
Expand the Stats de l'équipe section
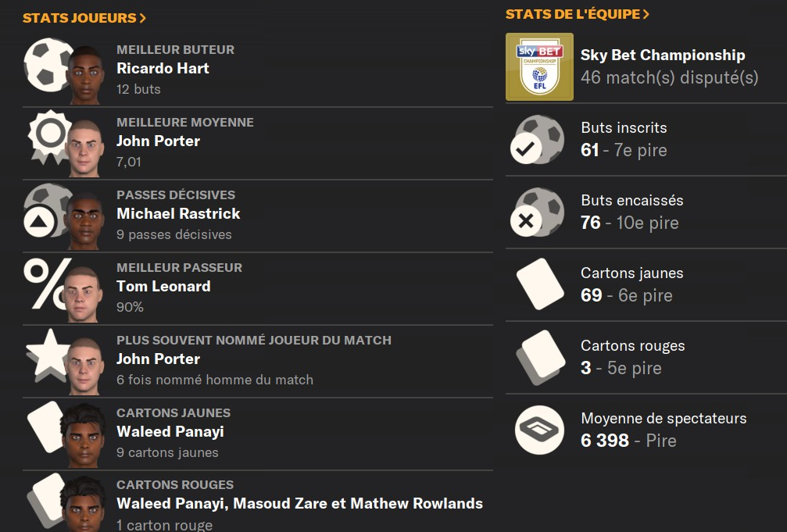coord(578,14)
